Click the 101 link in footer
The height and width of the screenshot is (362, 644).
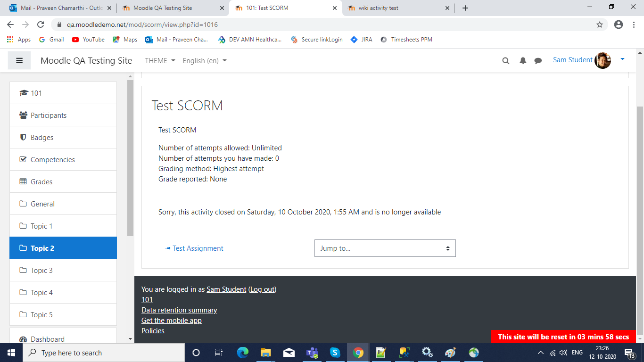click(147, 300)
